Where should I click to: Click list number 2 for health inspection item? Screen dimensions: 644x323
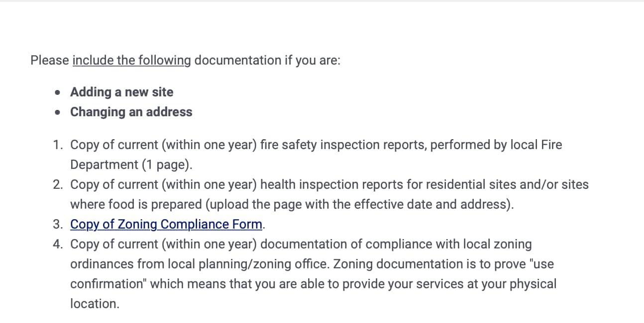(x=58, y=184)
